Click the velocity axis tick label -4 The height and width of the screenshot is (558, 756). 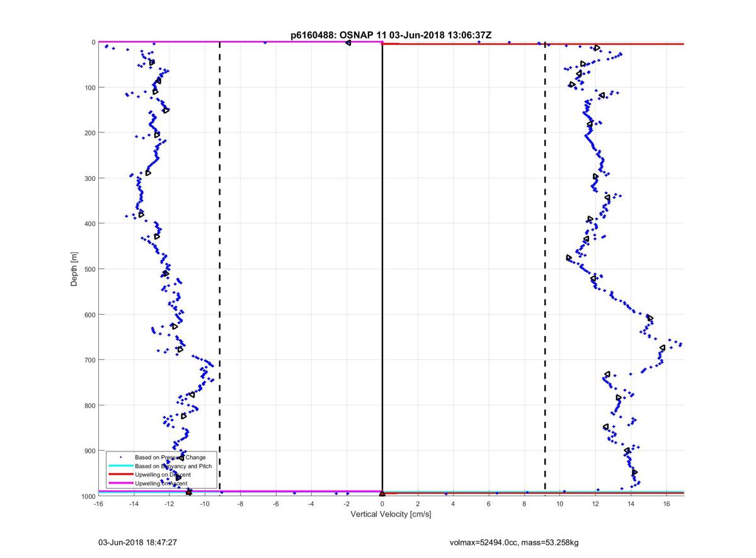[x=311, y=504]
